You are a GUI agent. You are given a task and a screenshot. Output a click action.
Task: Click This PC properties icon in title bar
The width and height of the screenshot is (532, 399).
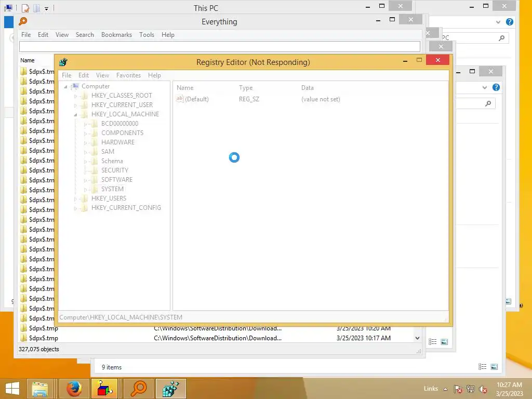pos(25,8)
